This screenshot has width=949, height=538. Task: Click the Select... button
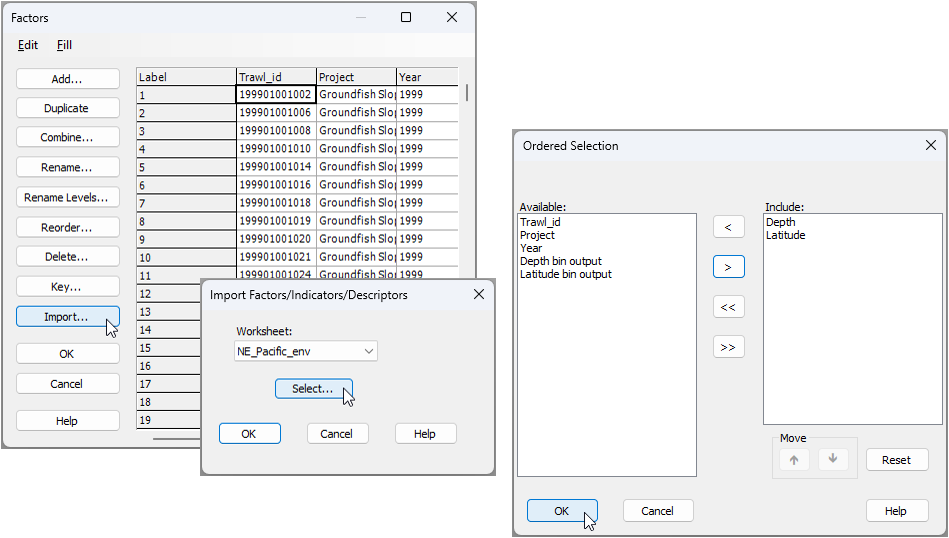point(313,389)
